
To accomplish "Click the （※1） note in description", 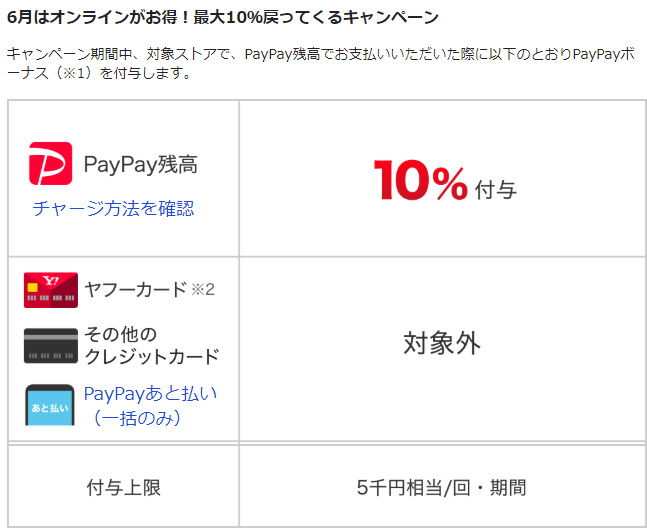I will pyautogui.click(x=73, y=73).
